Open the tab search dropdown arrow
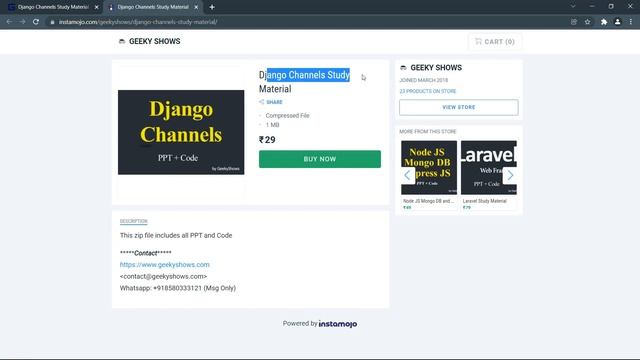 (x=573, y=7)
